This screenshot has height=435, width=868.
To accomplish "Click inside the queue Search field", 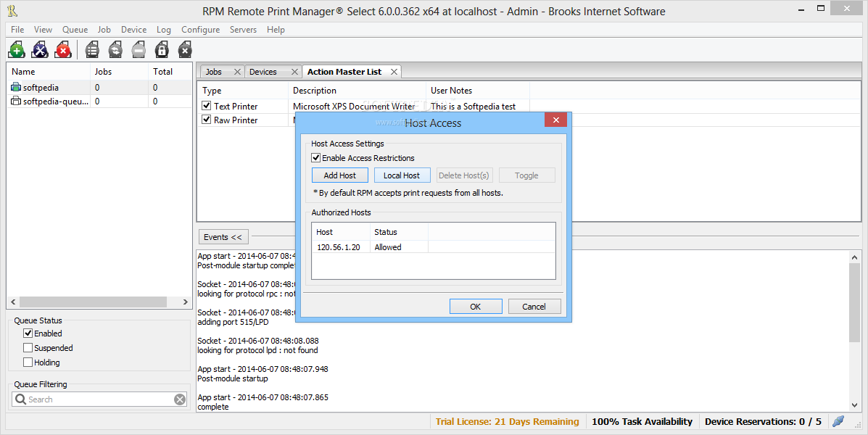I will [99, 399].
